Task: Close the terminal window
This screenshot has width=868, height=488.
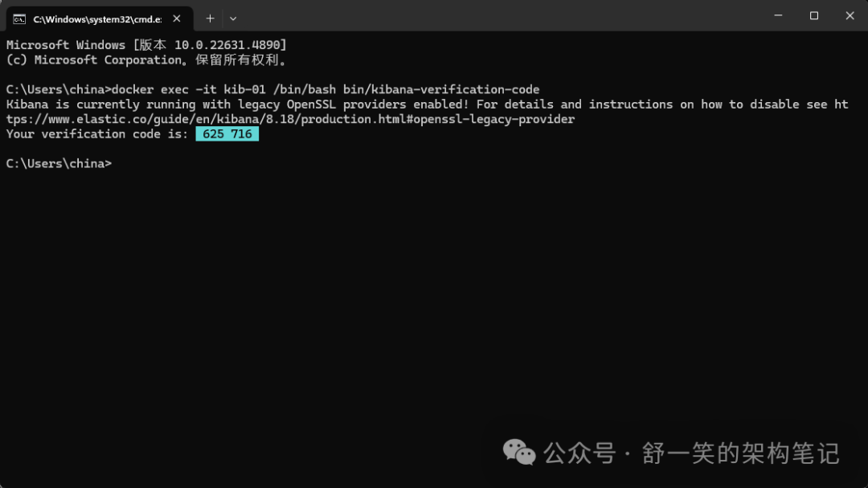Action: 850,15
